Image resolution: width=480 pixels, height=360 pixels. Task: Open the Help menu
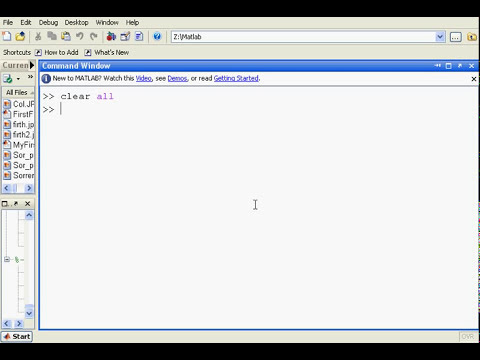[x=132, y=22]
